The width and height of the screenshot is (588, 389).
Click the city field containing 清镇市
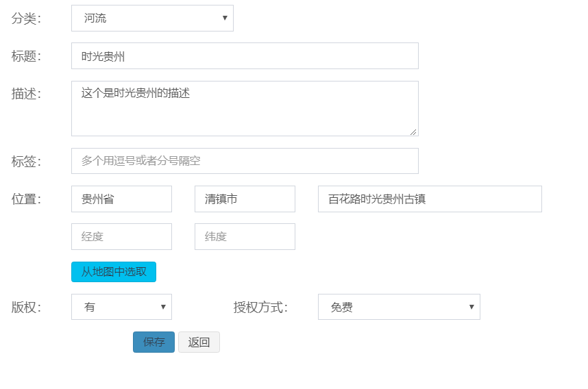click(245, 199)
